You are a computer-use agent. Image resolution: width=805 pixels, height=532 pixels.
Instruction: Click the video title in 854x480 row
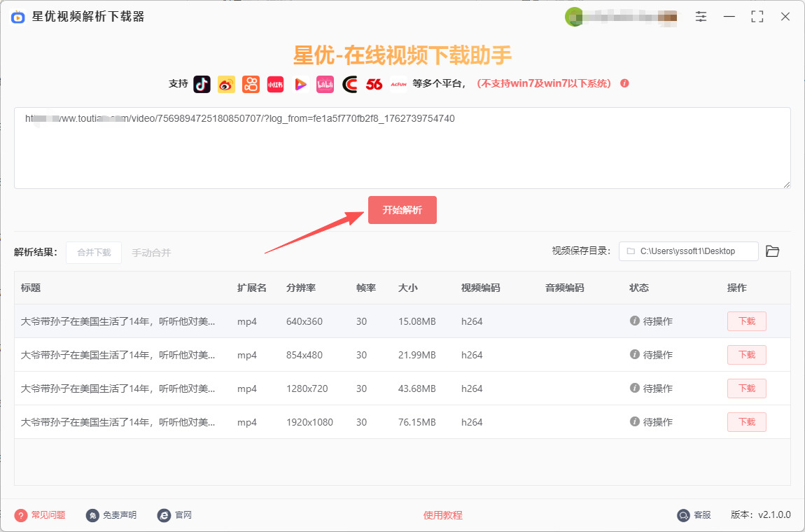coord(118,355)
